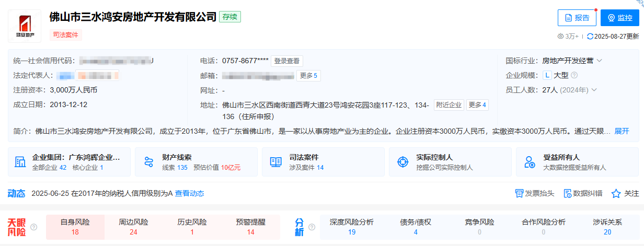Click the help icon beside 天眼风险
Viewport: 644px width, 246px height.
[34, 227]
